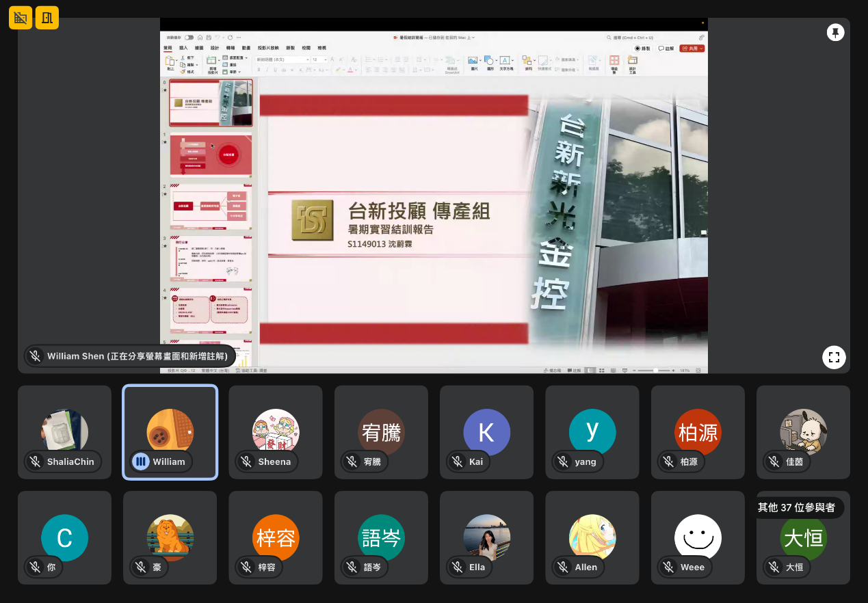Select Ella's photo avatar

click(487, 537)
